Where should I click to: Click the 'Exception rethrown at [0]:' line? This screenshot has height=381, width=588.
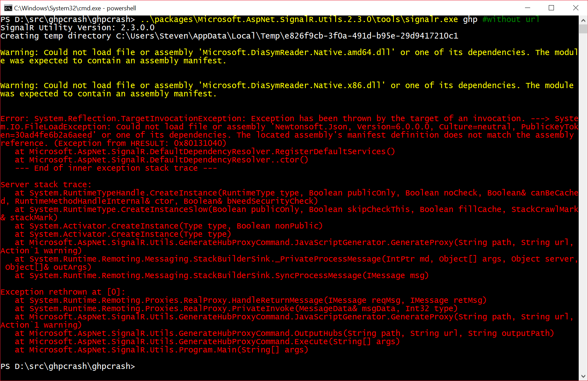click(63, 292)
